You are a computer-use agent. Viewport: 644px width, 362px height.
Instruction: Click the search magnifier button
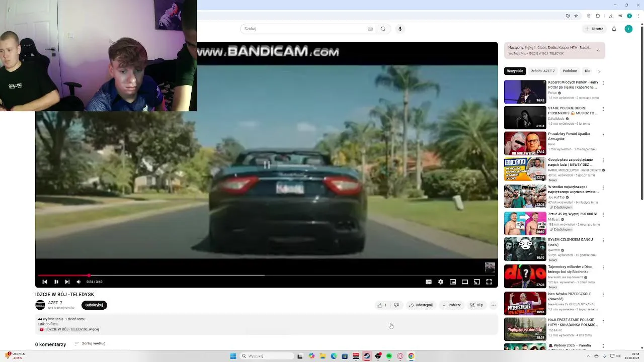383,29
